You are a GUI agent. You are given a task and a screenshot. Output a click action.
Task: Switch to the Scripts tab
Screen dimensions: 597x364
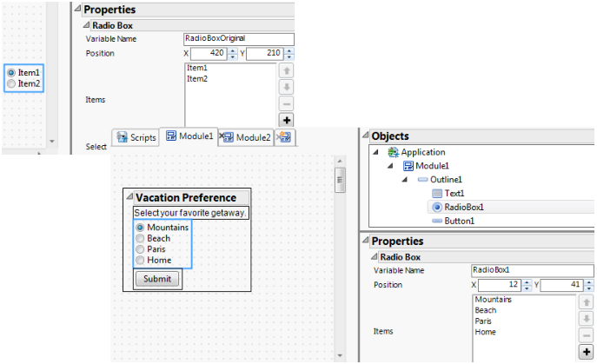tap(136, 137)
